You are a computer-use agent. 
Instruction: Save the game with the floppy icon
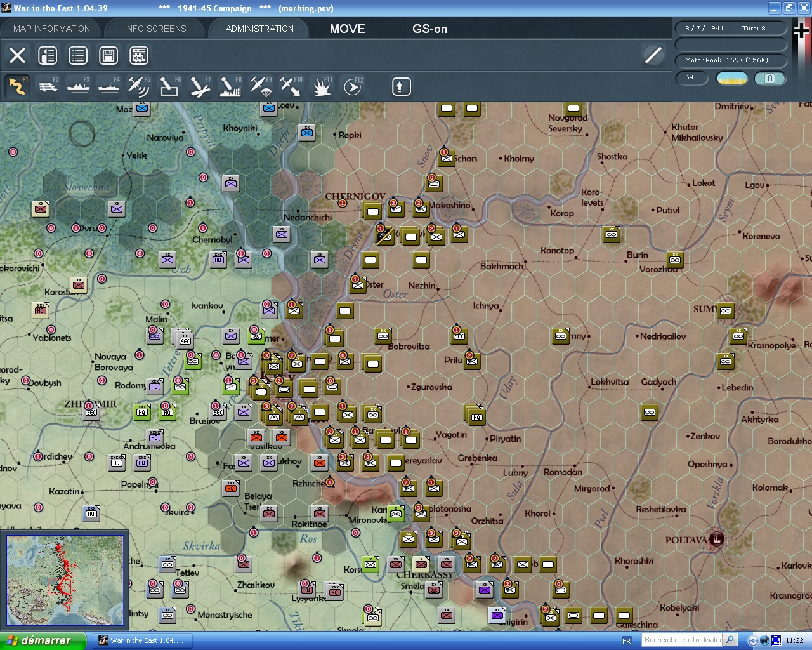pyautogui.click(x=108, y=55)
